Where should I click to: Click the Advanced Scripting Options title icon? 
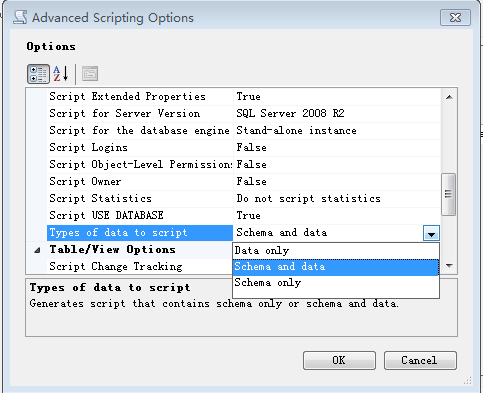[x=20, y=17]
